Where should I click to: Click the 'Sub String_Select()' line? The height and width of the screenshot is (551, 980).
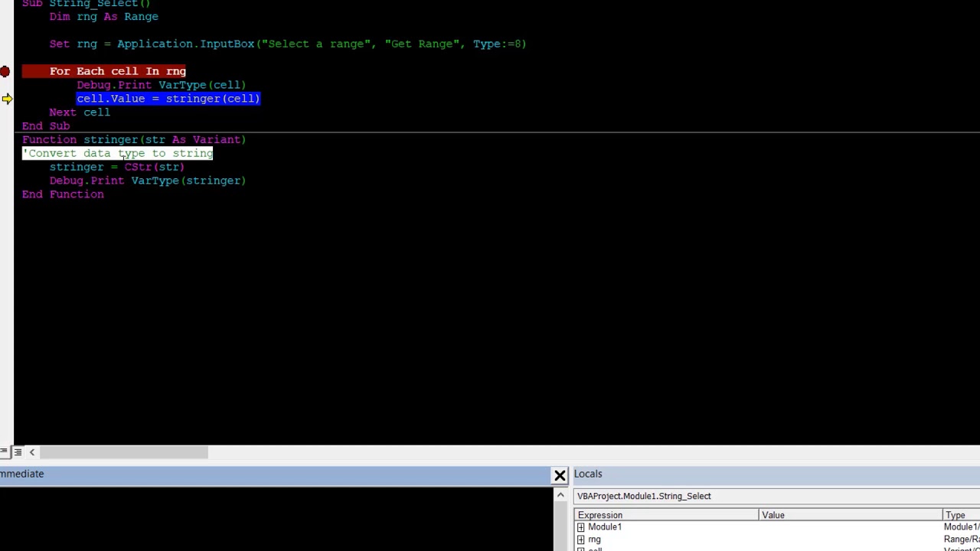(87, 4)
